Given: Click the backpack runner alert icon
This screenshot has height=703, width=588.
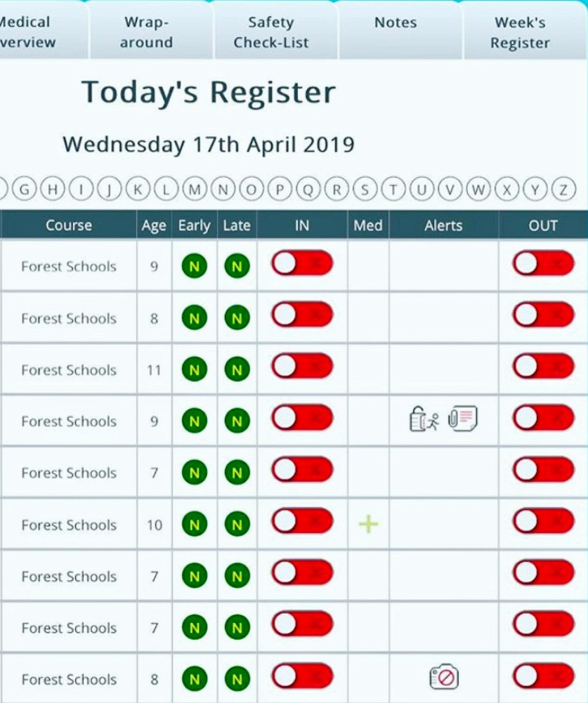Looking at the screenshot, I should [424, 419].
